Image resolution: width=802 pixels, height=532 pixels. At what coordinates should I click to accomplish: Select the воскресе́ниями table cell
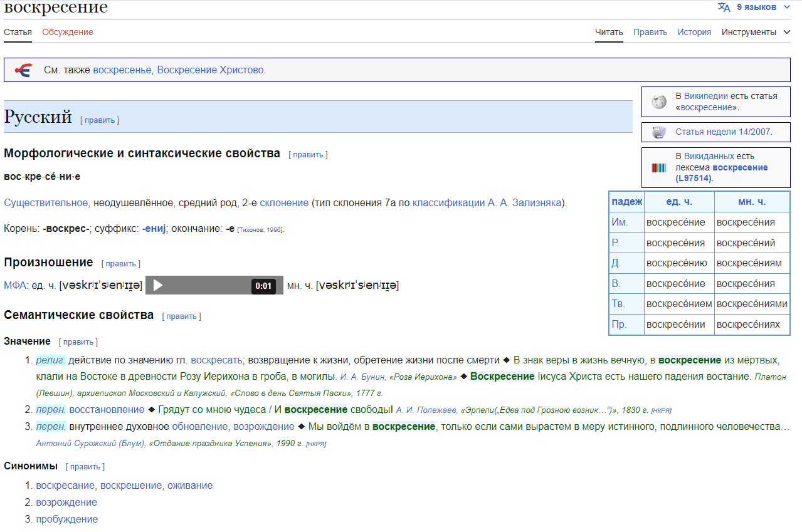tap(752, 304)
